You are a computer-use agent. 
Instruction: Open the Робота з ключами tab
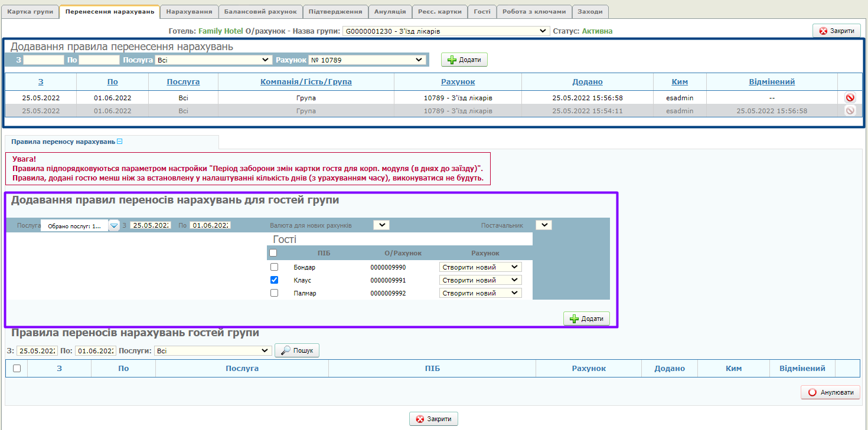pos(534,11)
